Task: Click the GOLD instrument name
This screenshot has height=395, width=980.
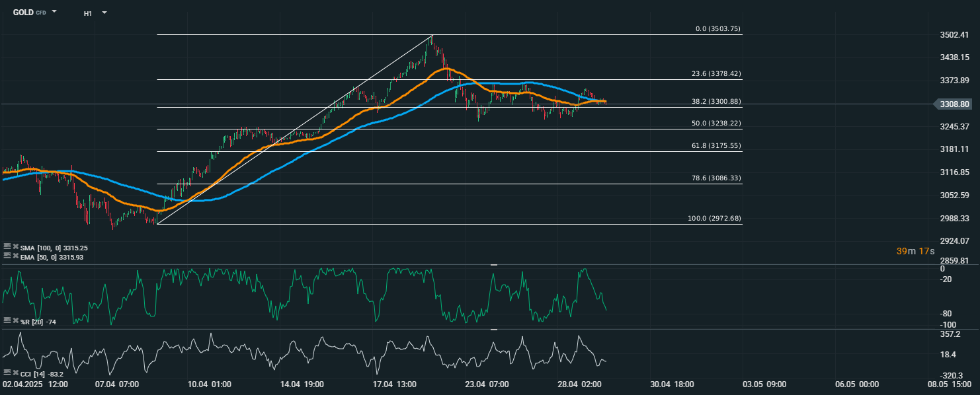Action: tap(23, 12)
